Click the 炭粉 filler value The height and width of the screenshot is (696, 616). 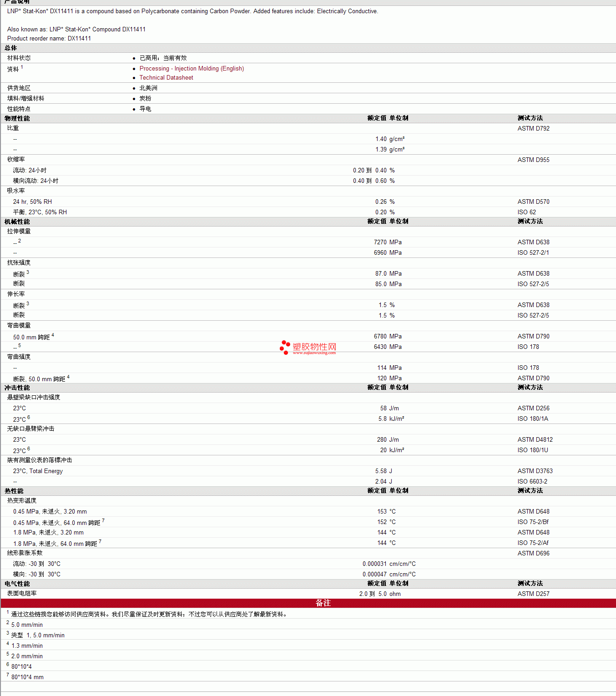[x=146, y=99]
